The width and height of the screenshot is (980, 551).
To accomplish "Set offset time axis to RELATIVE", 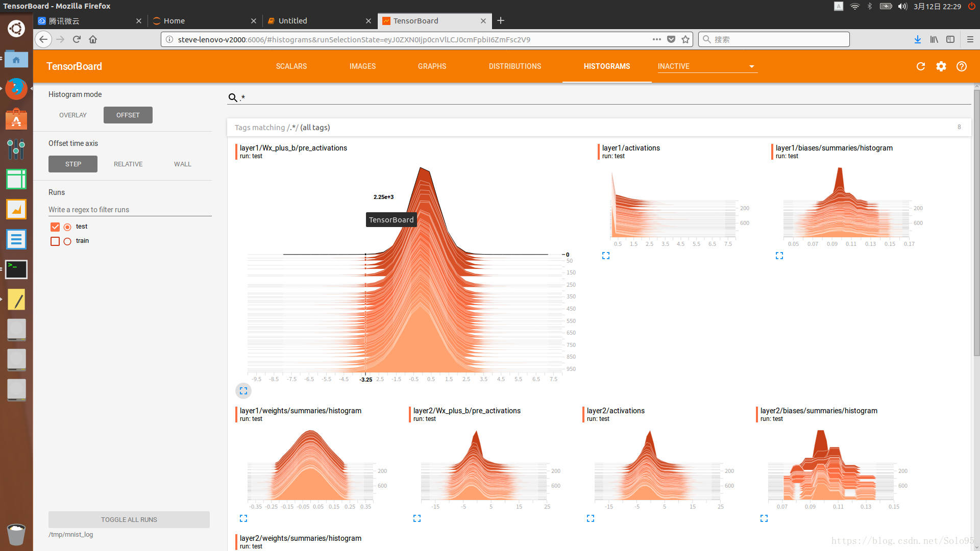I will point(128,164).
